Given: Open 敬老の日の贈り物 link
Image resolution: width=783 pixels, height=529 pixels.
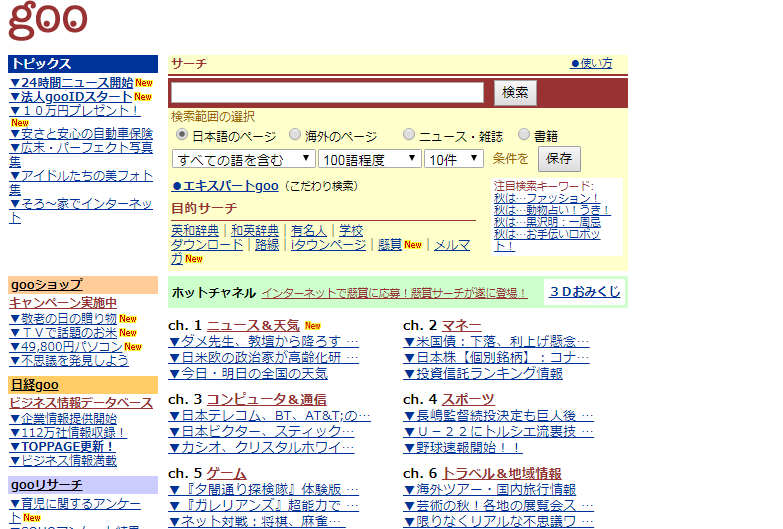Looking at the screenshot, I should 63,318.
